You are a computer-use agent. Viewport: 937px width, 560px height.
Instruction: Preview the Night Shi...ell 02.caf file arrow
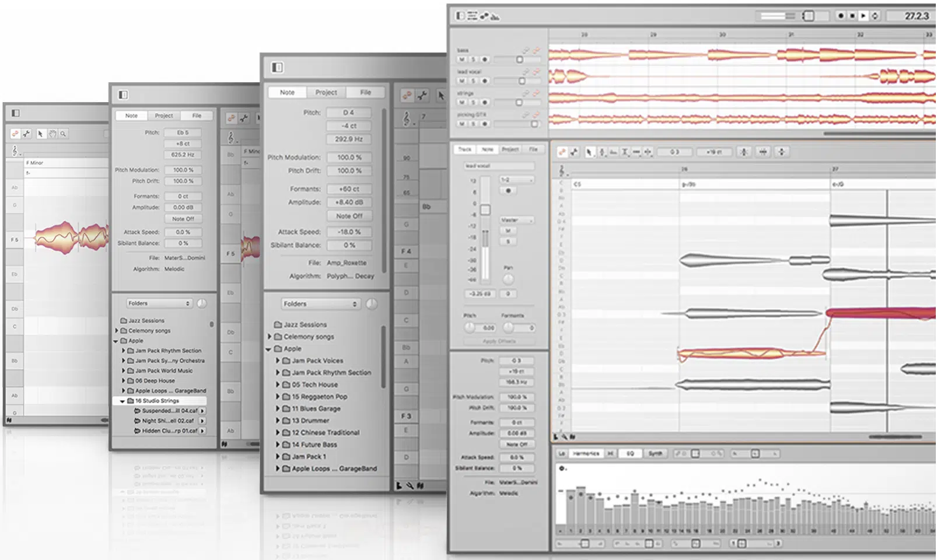pyautogui.click(x=202, y=421)
